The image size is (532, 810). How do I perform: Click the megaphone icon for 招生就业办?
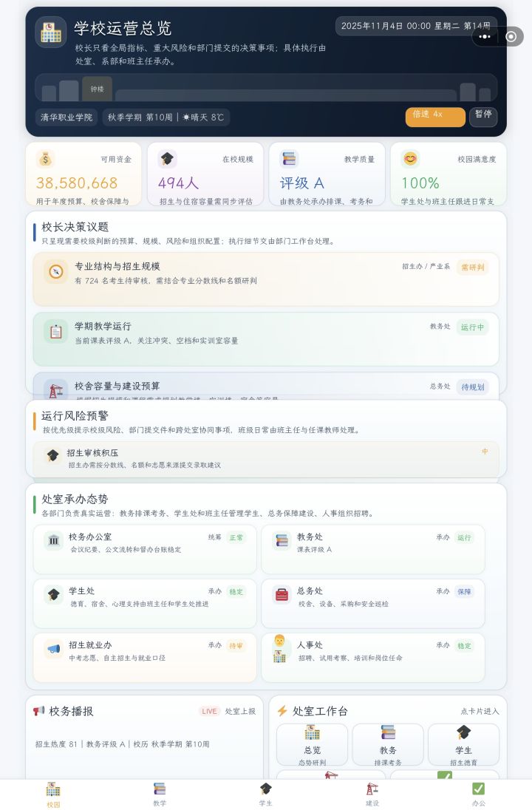pyautogui.click(x=54, y=650)
